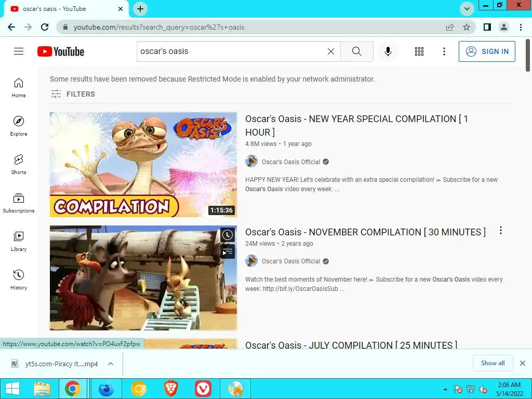Viewport: 532px width, 399px height.
Task: Click the share page icon in address bar
Action: [450, 27]
